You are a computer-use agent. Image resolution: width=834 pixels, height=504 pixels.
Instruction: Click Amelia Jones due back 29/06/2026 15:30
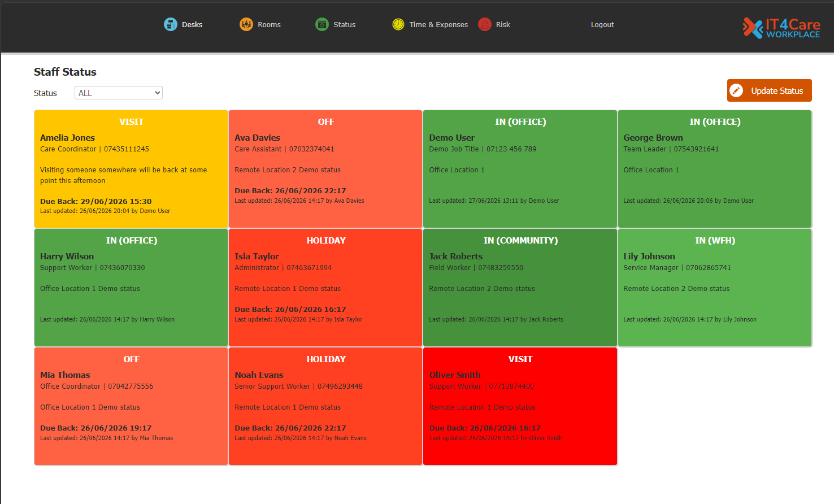pyautogui.click(x=95, y=202)
